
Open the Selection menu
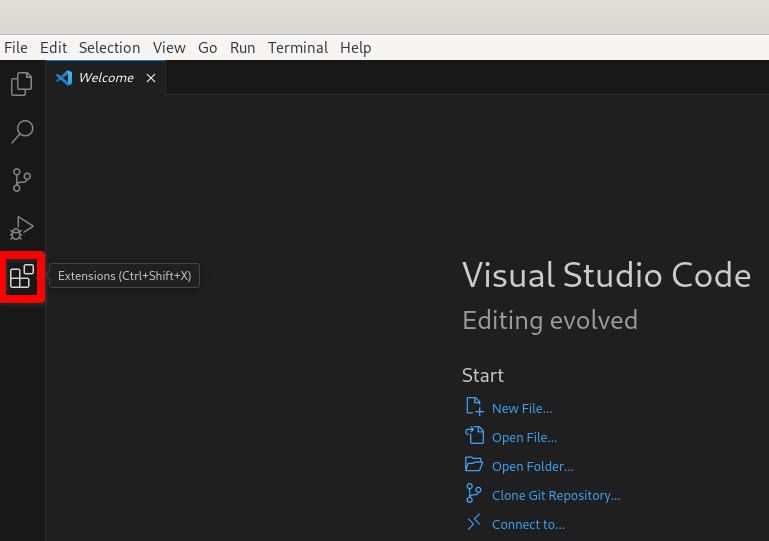point(109,48)
